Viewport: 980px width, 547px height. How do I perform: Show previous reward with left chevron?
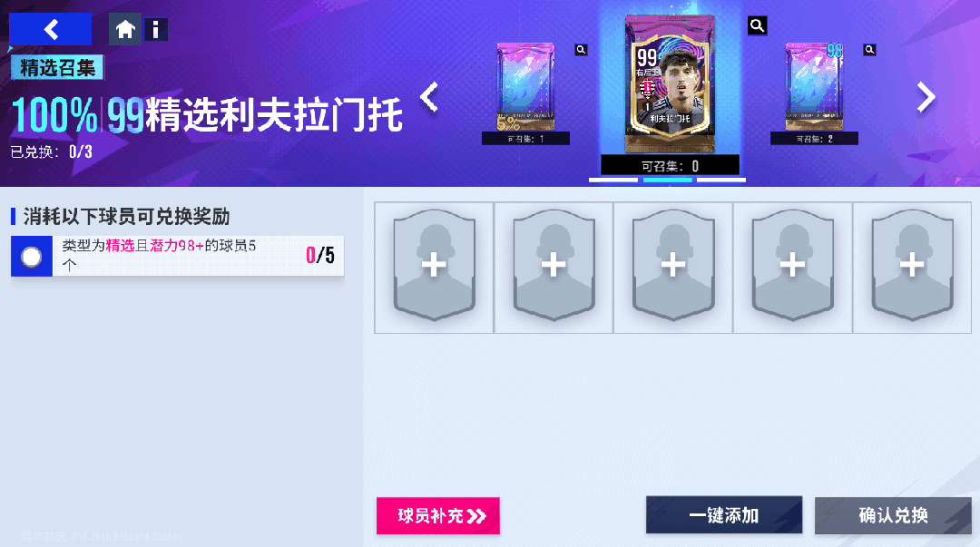(x=428, y=98)
